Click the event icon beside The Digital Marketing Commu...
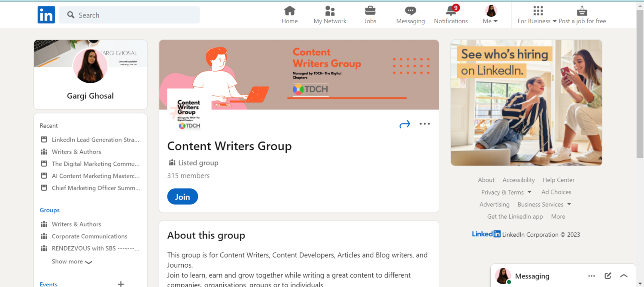This screenshot has height=287, width=644. (x=44, y=163)
